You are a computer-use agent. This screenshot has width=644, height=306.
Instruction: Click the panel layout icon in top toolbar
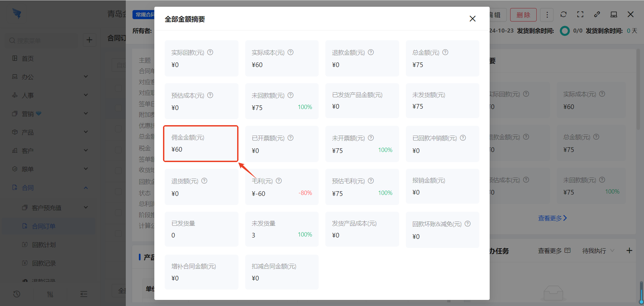[x=614, y=14]
